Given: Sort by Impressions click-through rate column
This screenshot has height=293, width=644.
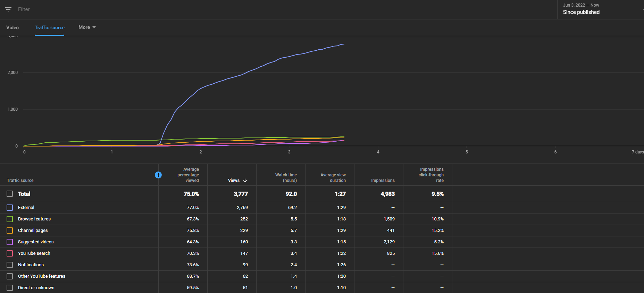Looking at the screenshot, I should click(431, 175).
